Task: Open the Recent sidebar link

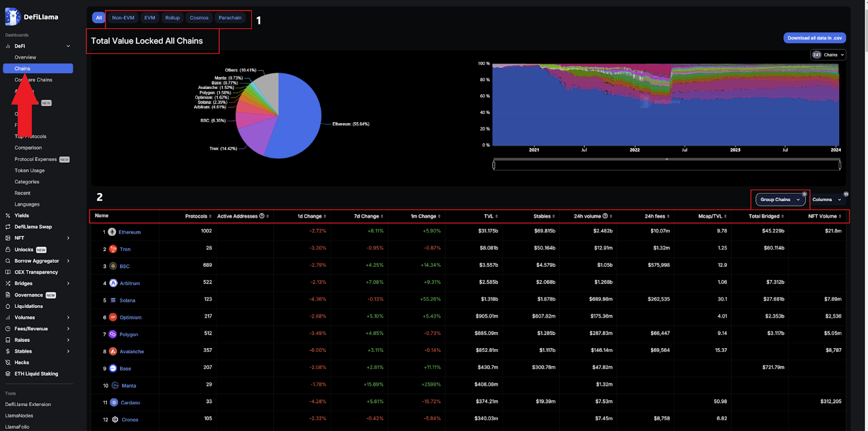Action: pos(23,194)
